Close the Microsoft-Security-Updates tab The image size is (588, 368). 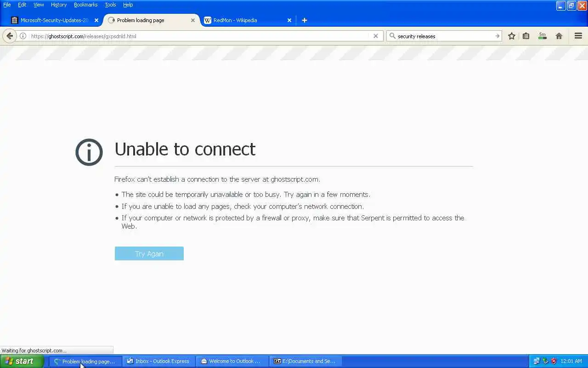96,20
